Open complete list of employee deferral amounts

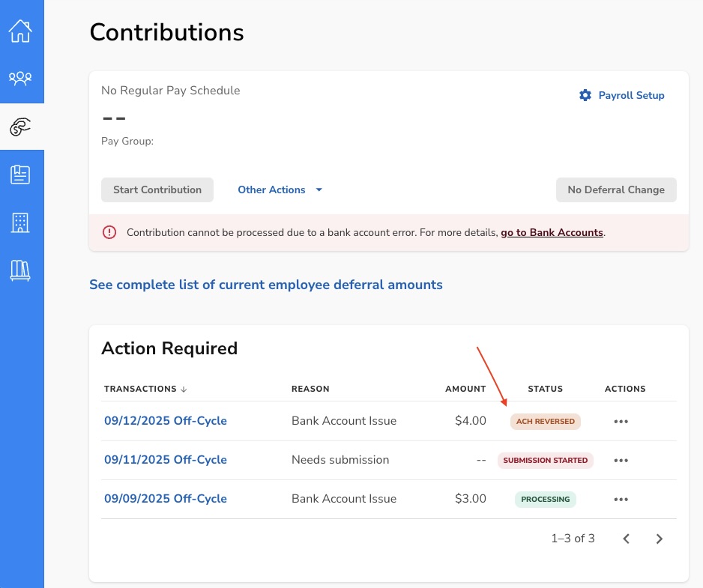(x=265, y=285)
